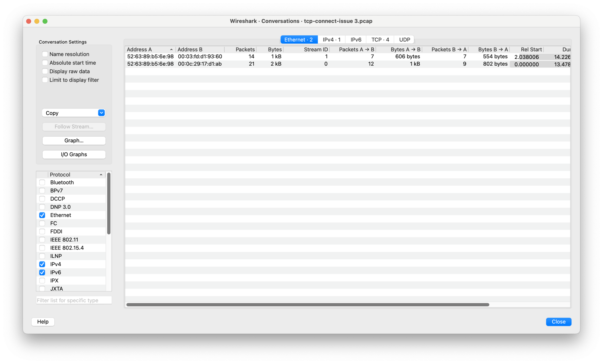Tick the Bluetooth protocol checkbox
The width and height of the screenshot is (603, 364).
click(x=42, y=182)
